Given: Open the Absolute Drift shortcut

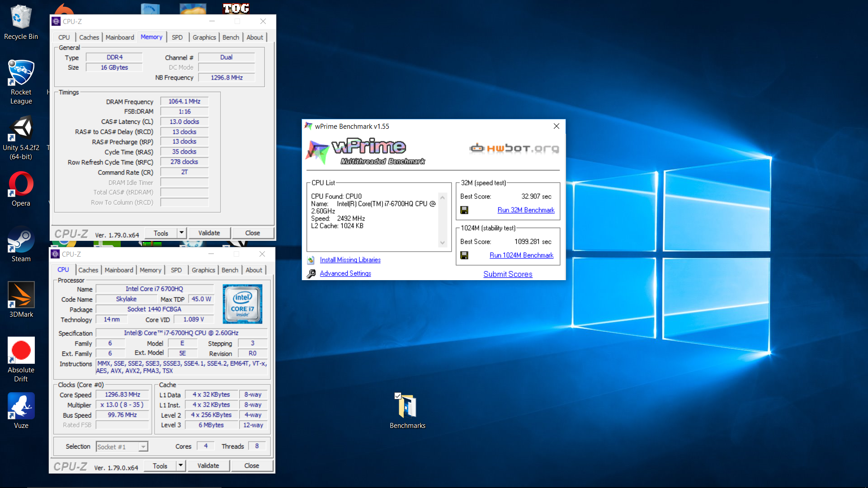Looking at the screenshot, I should click(x=21, y=360).
